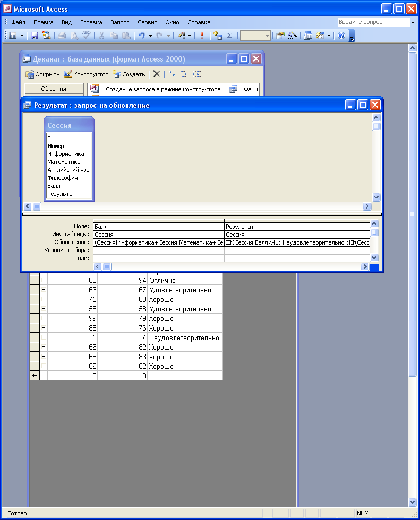Click the main window vertical scrollbar down arrow
The height and width of the screenshot is (520, 420).
pos(412,502)
